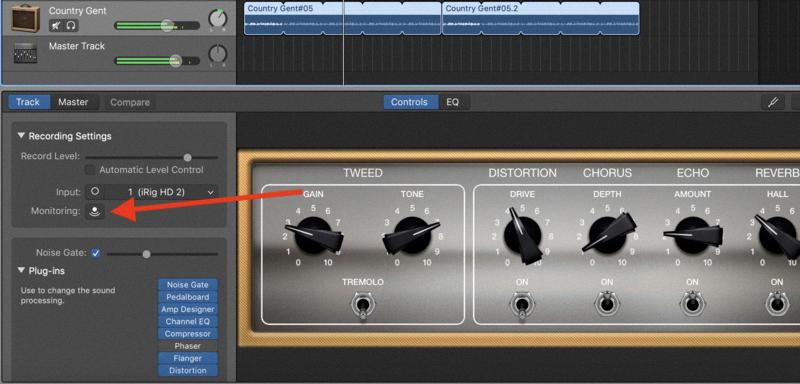Flip the Distortion ON switch

[x=522, y=305]
